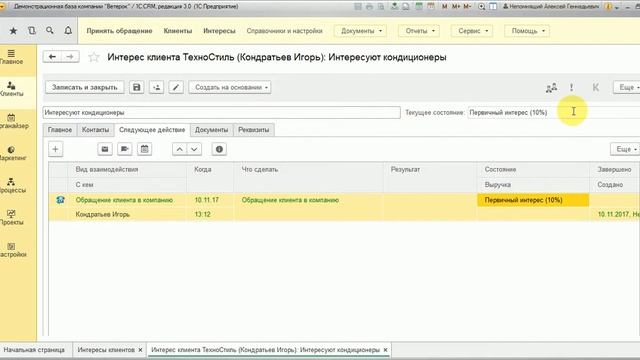Viewport: 640px width, 360px height.
Task: Click the K icon in form toolbar
Action: point(596,87)
